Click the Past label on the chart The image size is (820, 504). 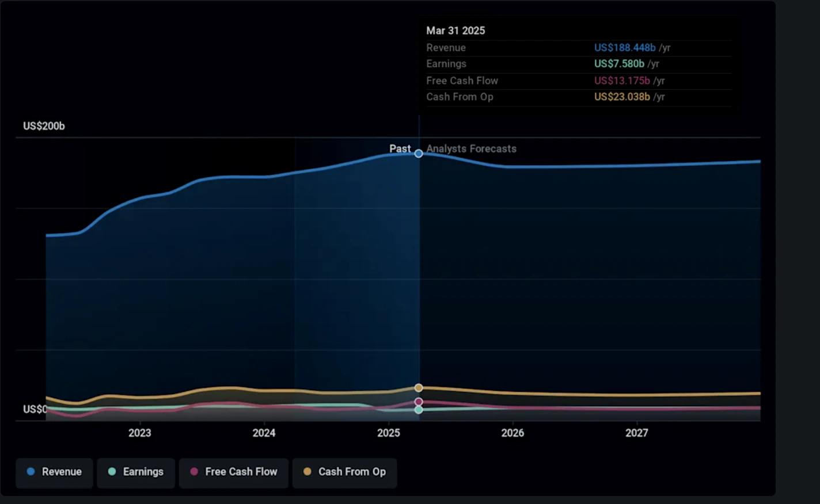coord(400,148)
